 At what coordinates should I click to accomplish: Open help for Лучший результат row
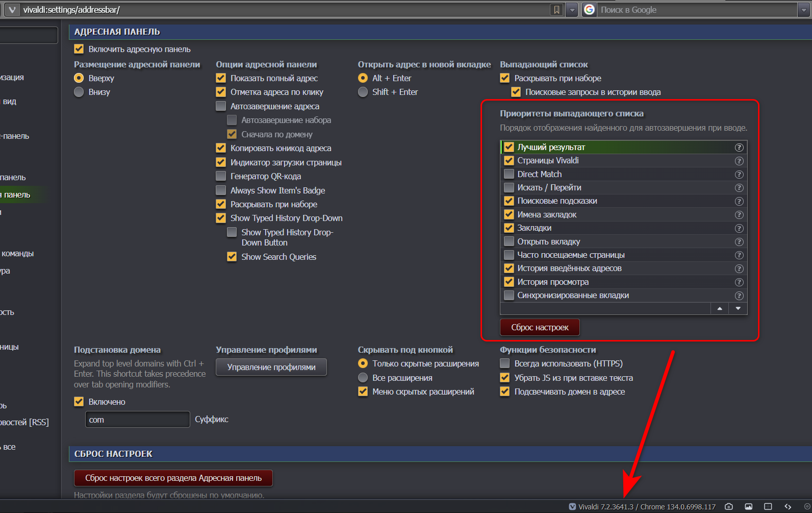(739, 147)
